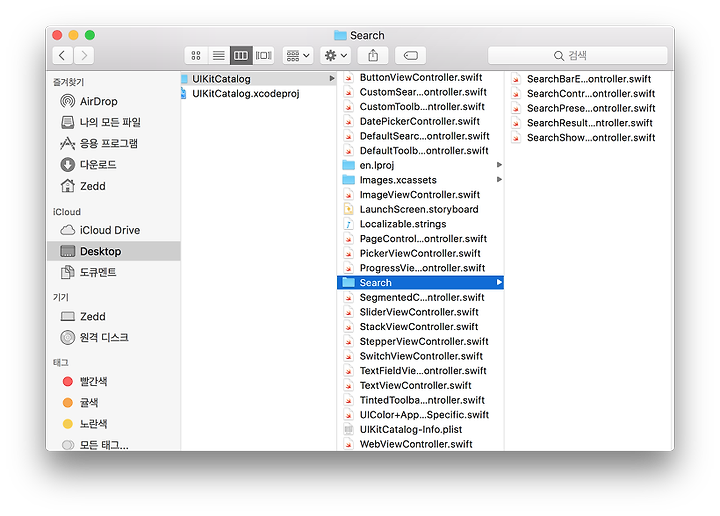The height and width of the screenshot is (516, 720).
Task: Open iCloud Drive in sidebar
Action: (113, 230)
